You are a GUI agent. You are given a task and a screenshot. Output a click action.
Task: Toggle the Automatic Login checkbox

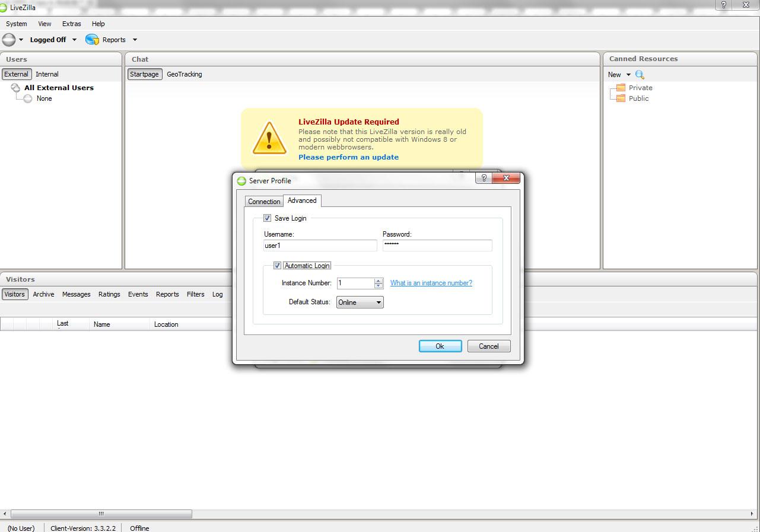click(277, 266)
